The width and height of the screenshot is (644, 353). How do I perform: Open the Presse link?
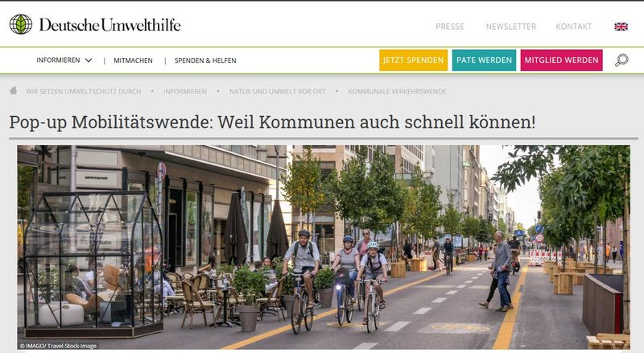450,27
